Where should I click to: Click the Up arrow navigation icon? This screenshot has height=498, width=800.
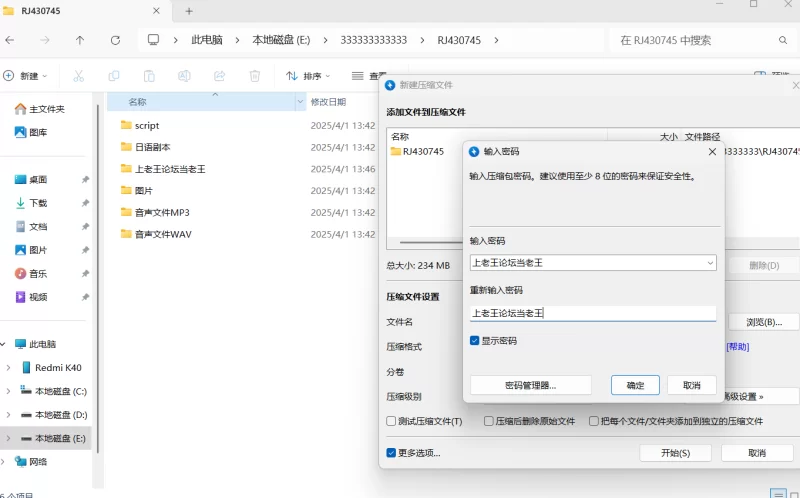click(80, 40)
